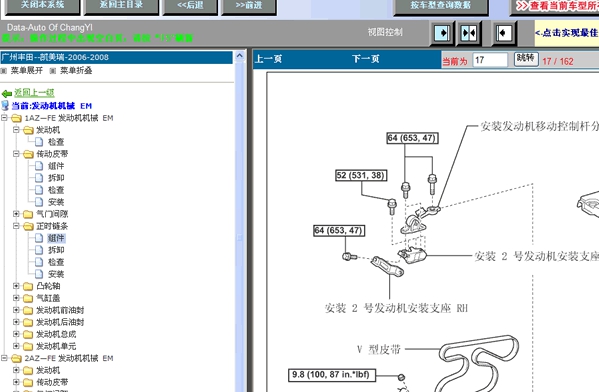The image size is (599, 392).
Task: Click the folder icon of 气缸盖
Action: coord(28,298)
